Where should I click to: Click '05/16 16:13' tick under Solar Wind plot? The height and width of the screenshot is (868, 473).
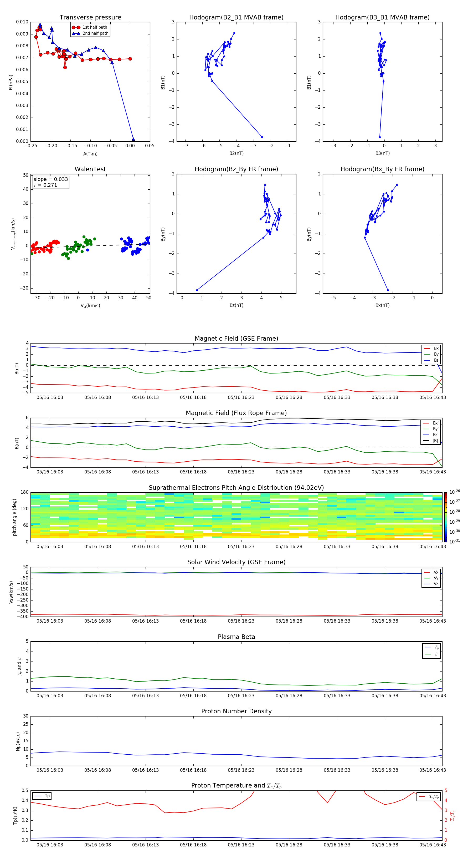[145, 621]
